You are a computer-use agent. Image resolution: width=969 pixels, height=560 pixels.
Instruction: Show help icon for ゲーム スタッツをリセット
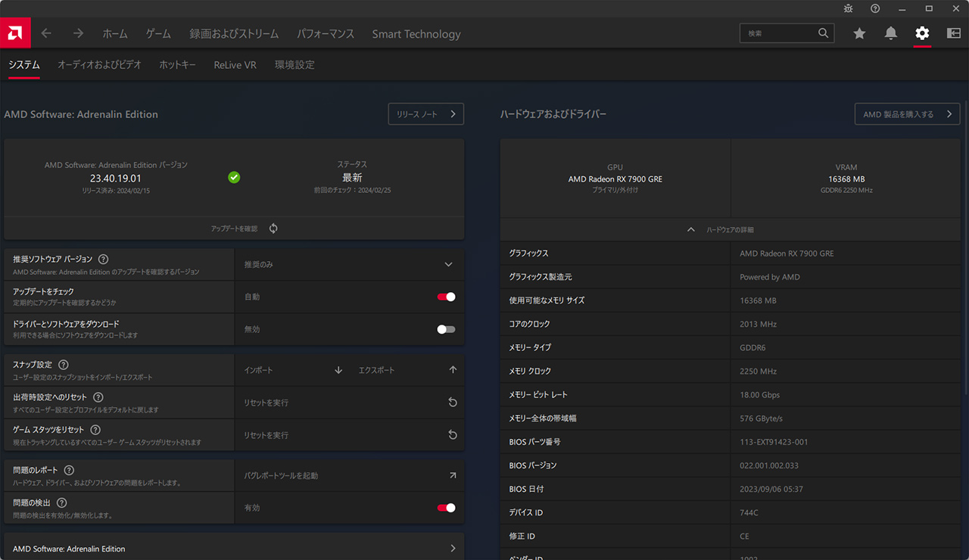pyautogui.click(x=95, y=430)
